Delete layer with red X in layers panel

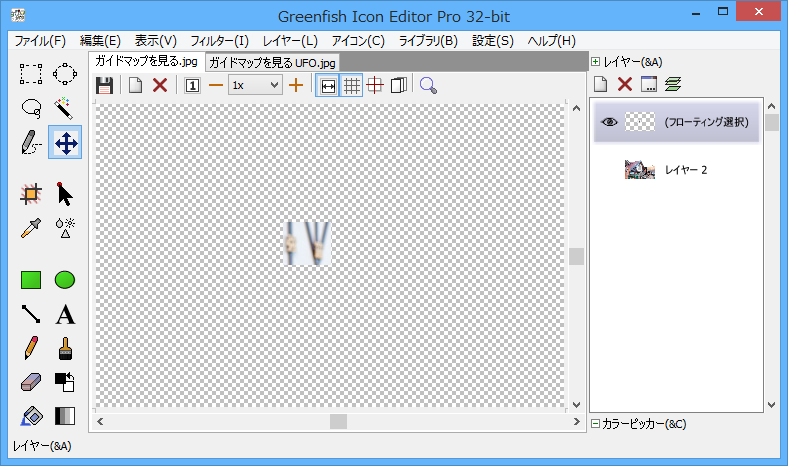click(625, 85)
